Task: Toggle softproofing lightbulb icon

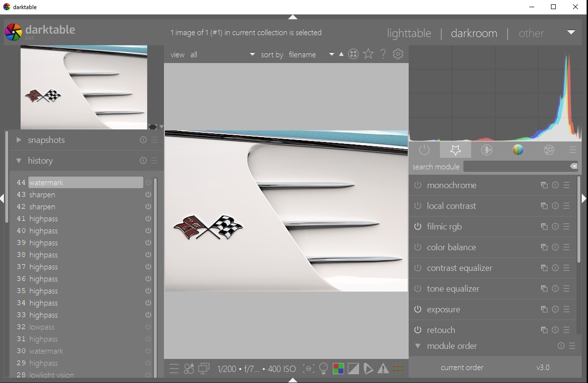Action: coord(324,369)
